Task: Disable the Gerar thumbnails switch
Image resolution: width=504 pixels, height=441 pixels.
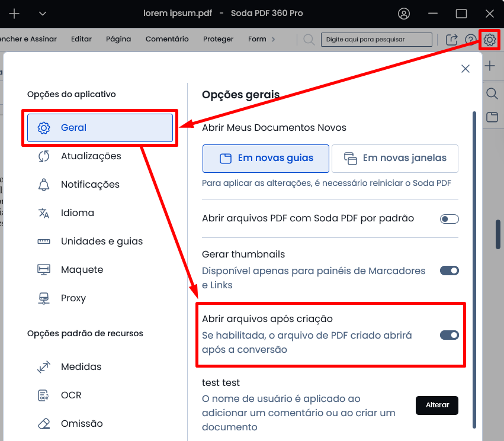Action: 449,271
